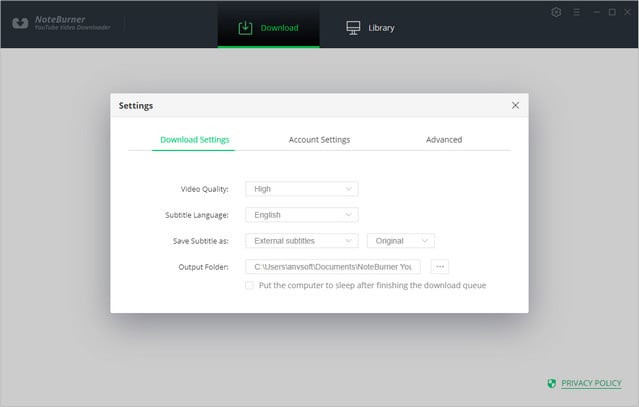639x407 pixels.
Task: Click the NoteBurner logo icon
Action: pyautogui.click(x=18, y=22)
